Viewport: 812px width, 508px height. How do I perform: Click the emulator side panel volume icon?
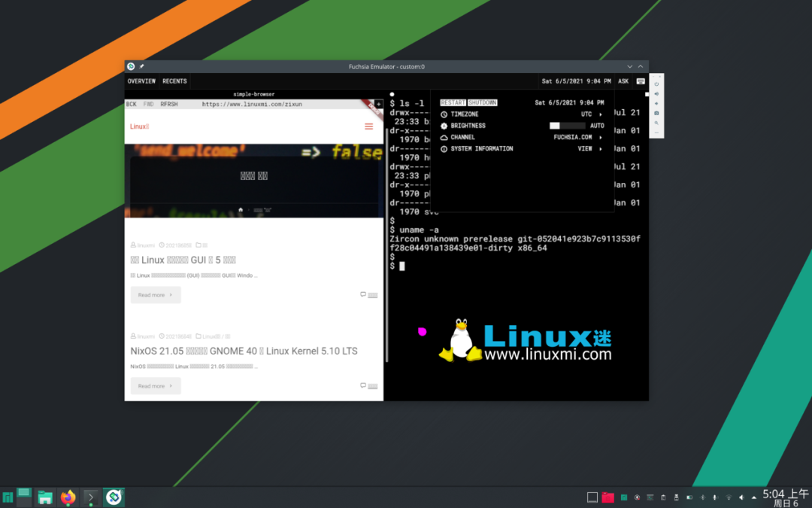pos(656,94)
